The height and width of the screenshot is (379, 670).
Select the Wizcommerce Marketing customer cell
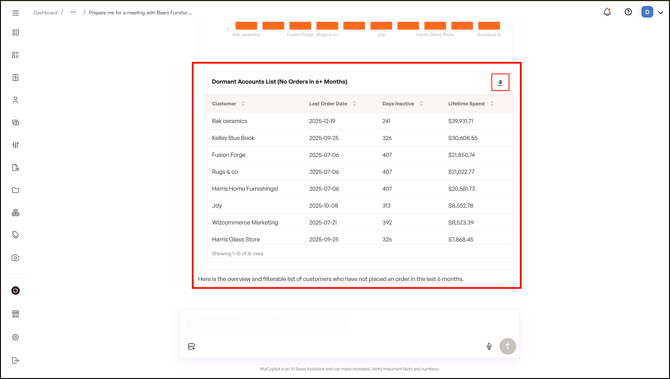(245, 222)
